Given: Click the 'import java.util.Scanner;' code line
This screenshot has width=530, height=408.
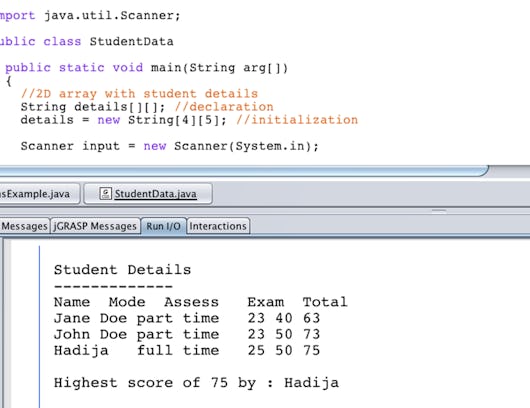Looking at the screenshot, I should pyautogui.click(x=90, y=16).
